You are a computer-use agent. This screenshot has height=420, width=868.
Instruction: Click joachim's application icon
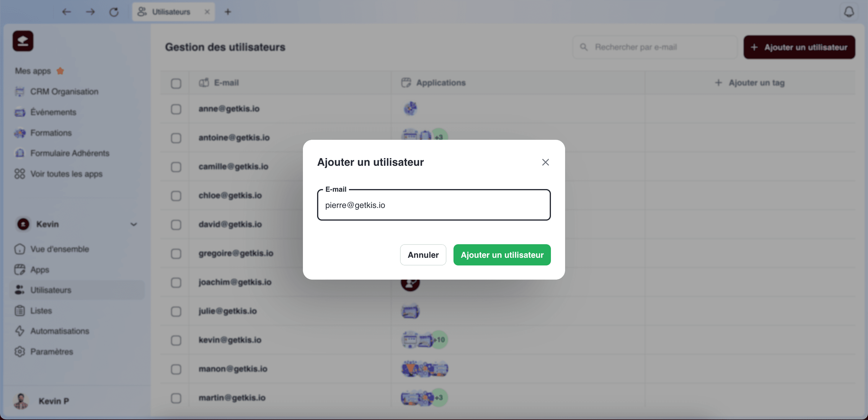point(410,284)
